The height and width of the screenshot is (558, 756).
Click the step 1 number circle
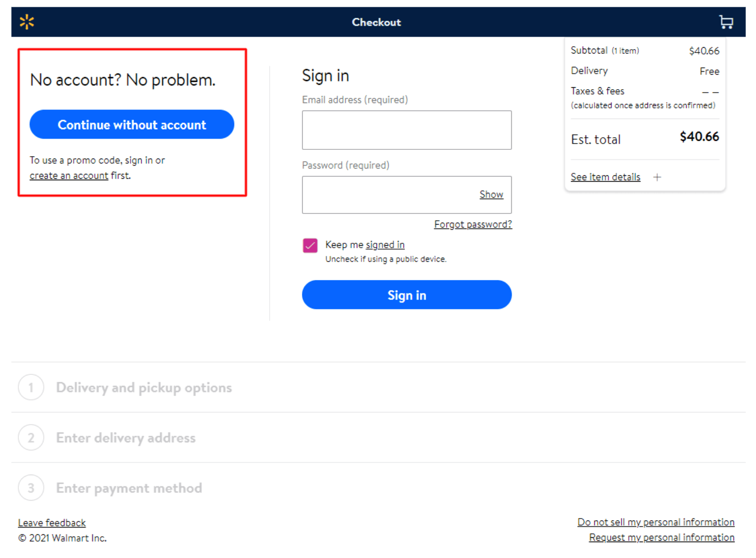31,387
